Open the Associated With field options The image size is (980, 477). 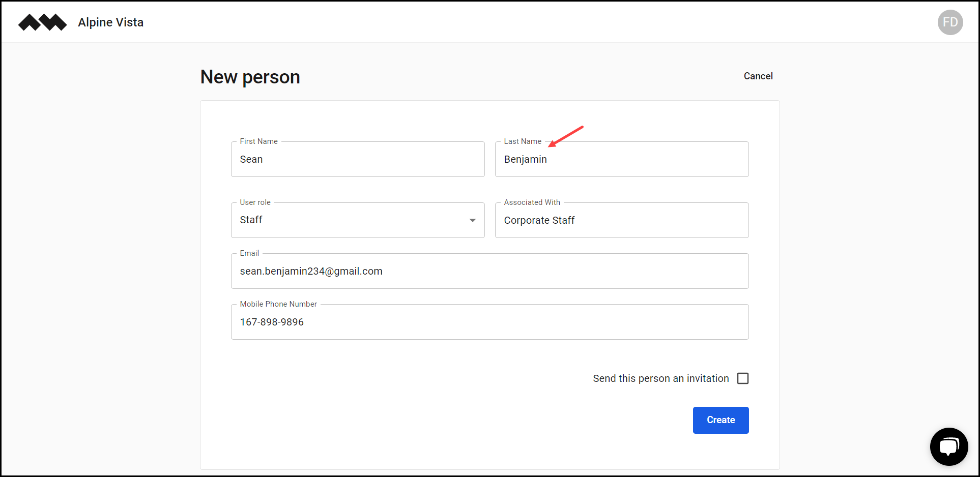(x=621, y=220)
